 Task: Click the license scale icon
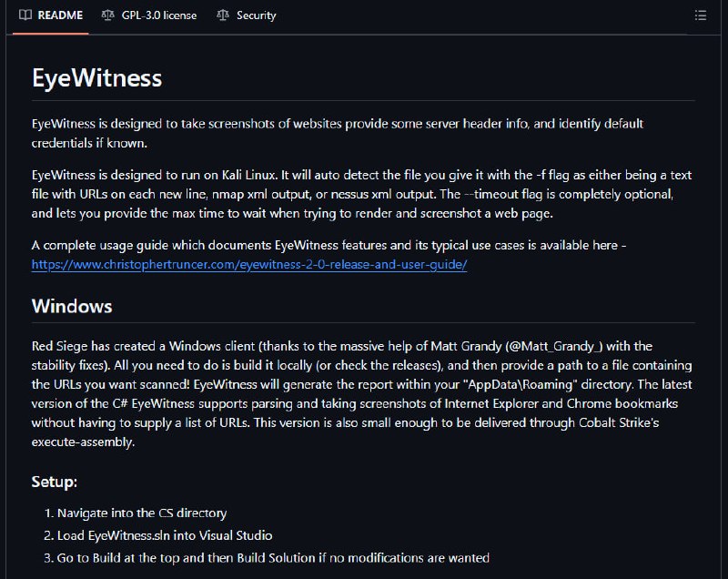point(107,15)
